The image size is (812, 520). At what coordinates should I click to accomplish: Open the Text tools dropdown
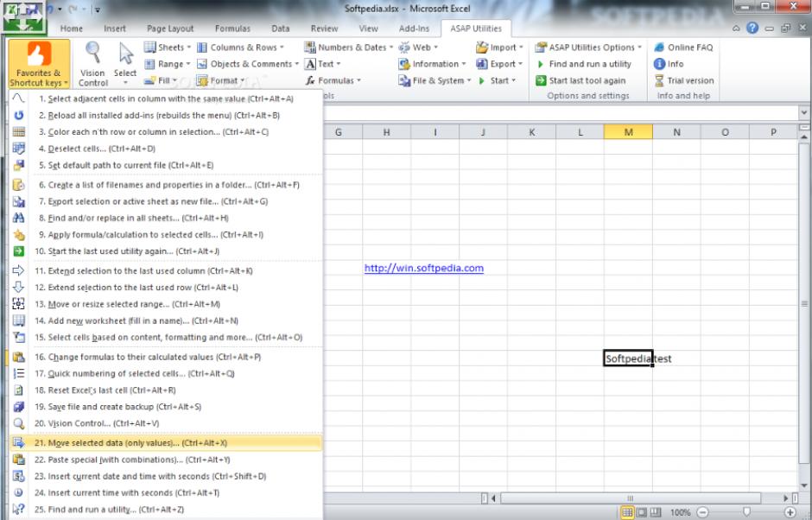pos(322,64)
